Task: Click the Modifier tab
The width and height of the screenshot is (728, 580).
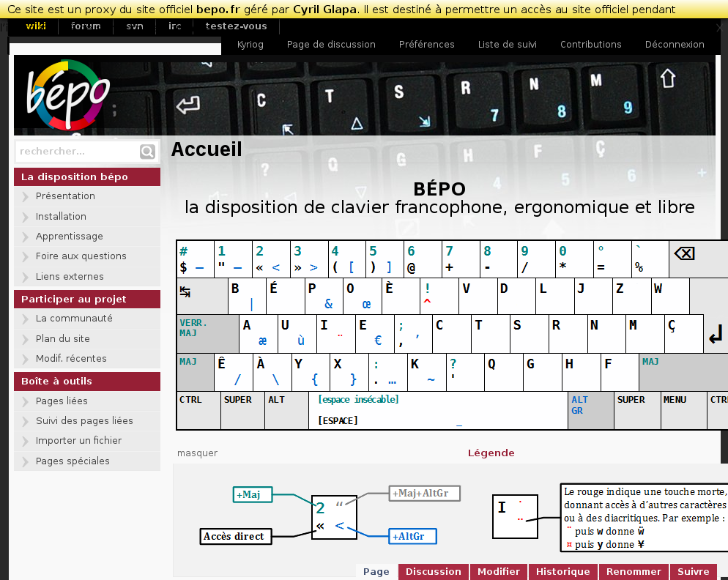Action: [499, 572]
